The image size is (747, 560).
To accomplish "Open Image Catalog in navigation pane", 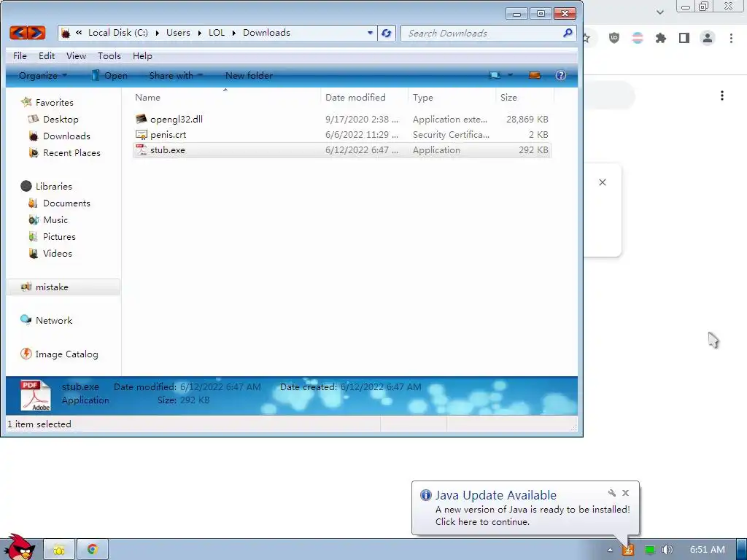I will pyautogui.click(x=66, y=354).
